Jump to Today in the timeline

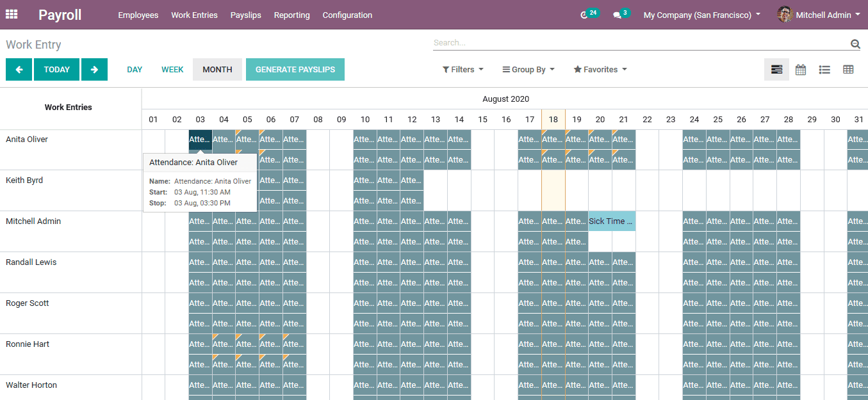coord(56,70)
